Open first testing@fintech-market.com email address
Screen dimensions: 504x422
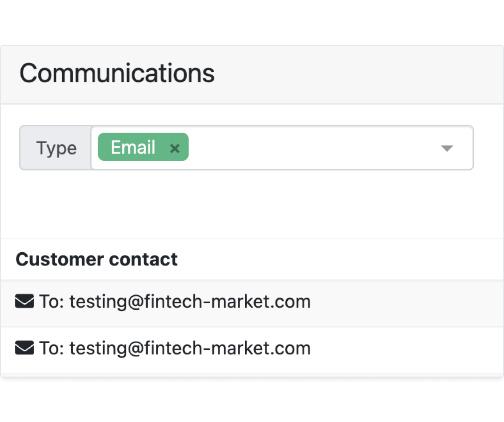190,302
